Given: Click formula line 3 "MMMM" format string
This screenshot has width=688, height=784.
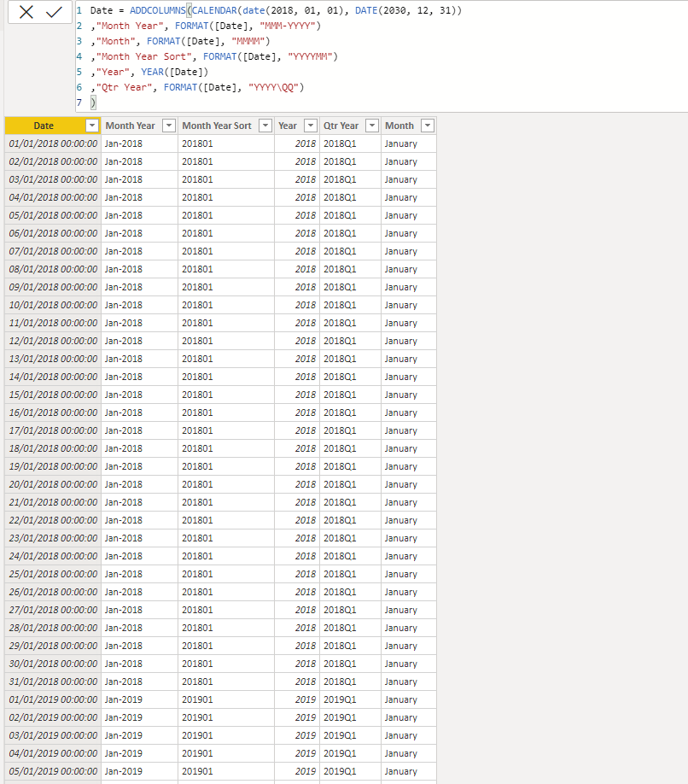Looking at the screenshot, I should click(x=248, y=42).
